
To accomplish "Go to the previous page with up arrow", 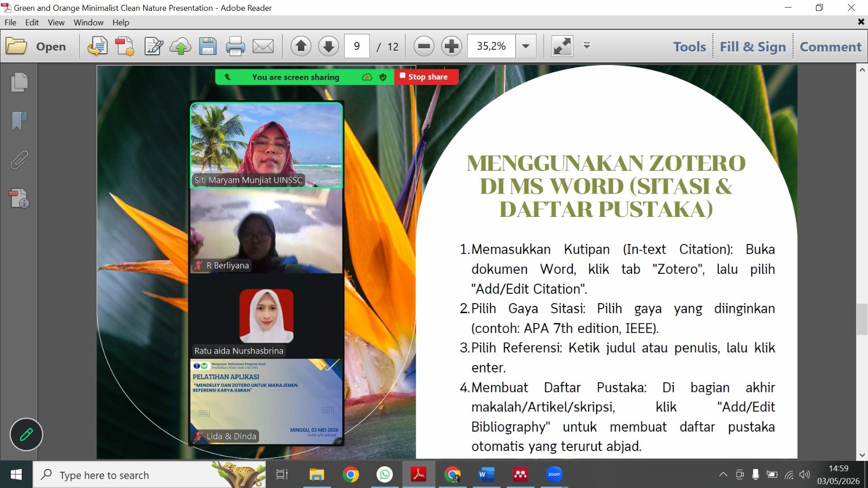I will pos(301,46).
